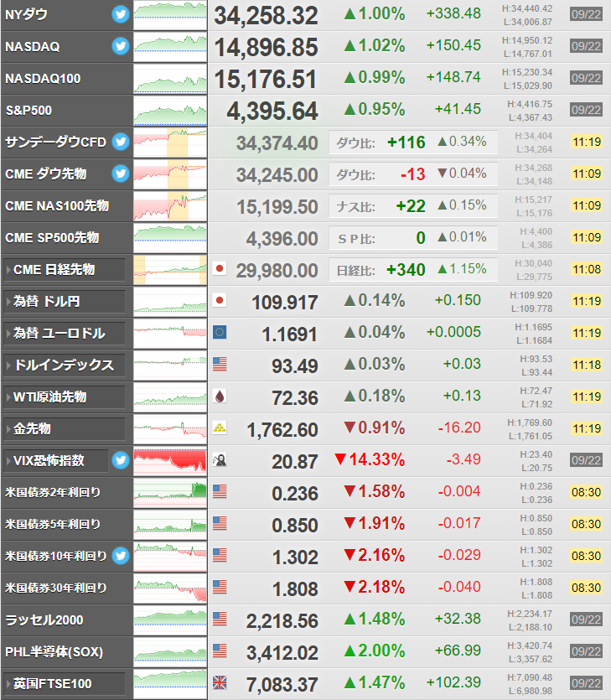Click the VIX change ▼14.33%
Image resolution: width=611 pixels, height=700 pixels.
[x=370, y=459]
